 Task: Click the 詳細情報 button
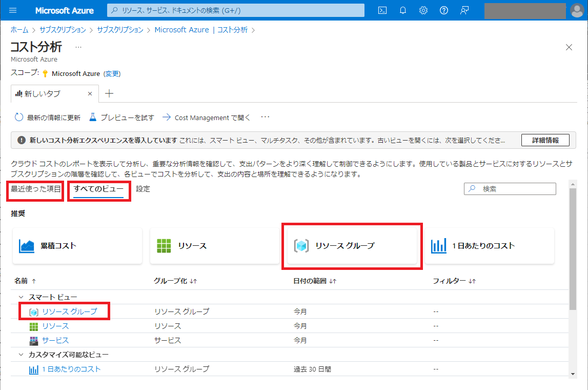tap(545, 140)
